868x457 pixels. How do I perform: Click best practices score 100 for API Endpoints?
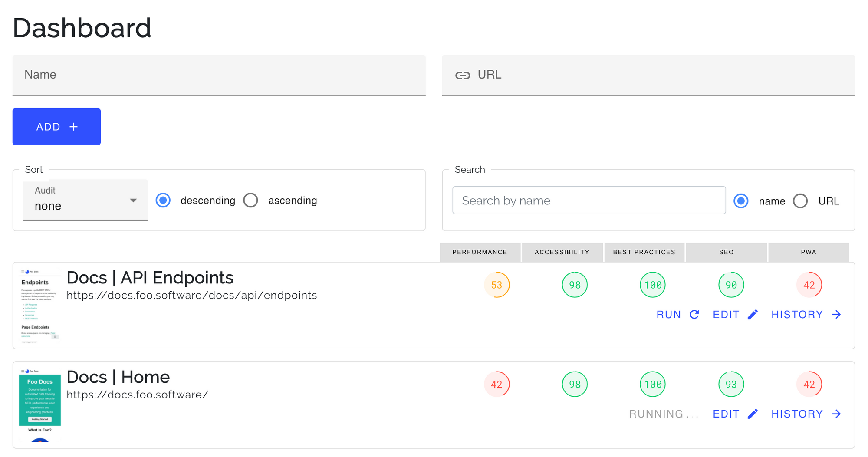[x=653, y=285]
